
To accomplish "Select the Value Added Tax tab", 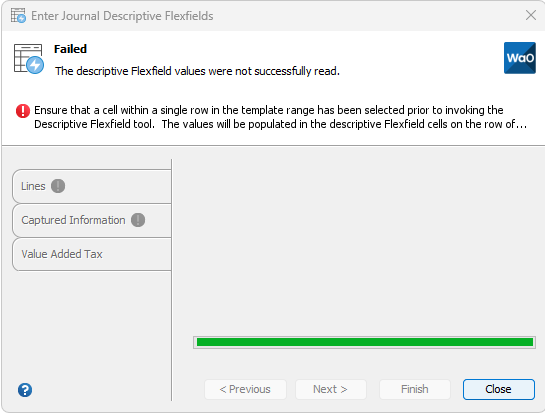I will [x=92, y=254].
